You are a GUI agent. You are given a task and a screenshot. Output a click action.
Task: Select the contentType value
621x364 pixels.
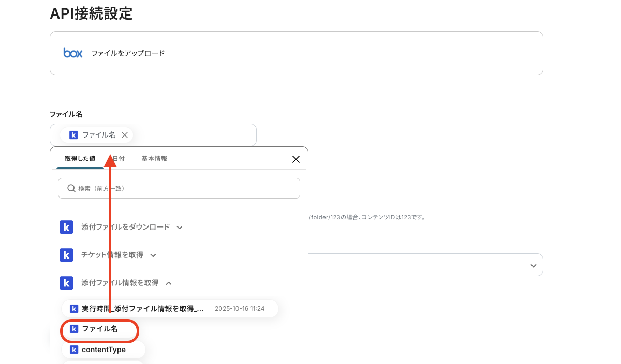pos(103,350)
